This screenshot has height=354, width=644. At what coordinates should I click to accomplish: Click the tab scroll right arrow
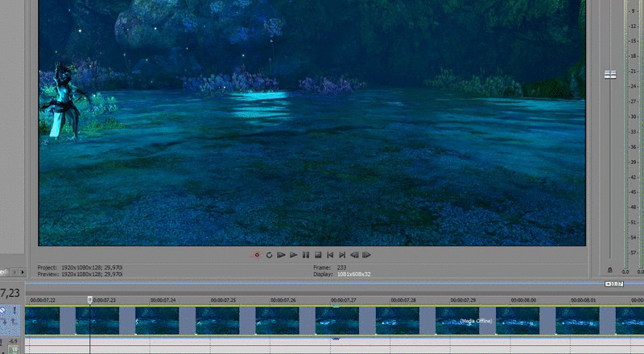(23, 272)
